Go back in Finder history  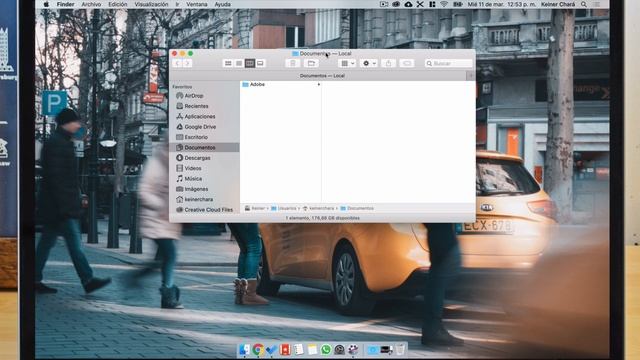pyautogui.click(x=178, y=63)
